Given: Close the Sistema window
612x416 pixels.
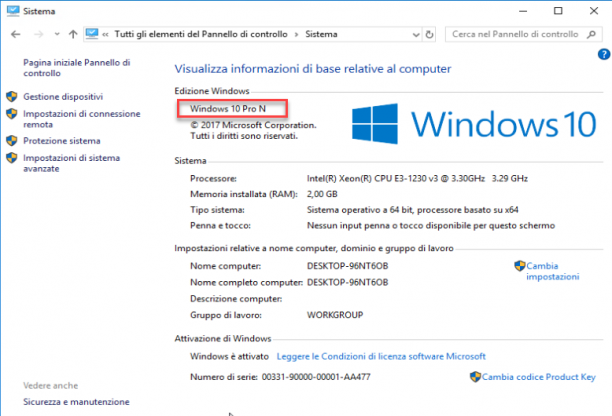Looking at the screenshot, I should [x=594, y=11].
